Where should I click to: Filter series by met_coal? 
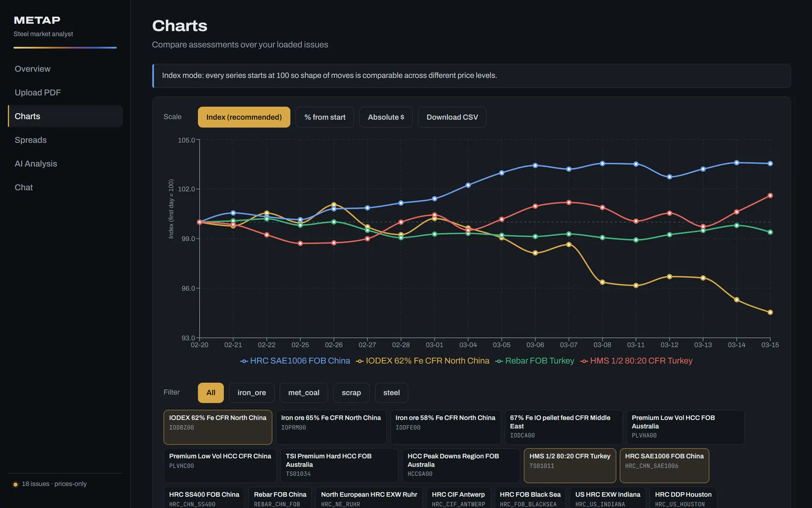click(303, 393)
